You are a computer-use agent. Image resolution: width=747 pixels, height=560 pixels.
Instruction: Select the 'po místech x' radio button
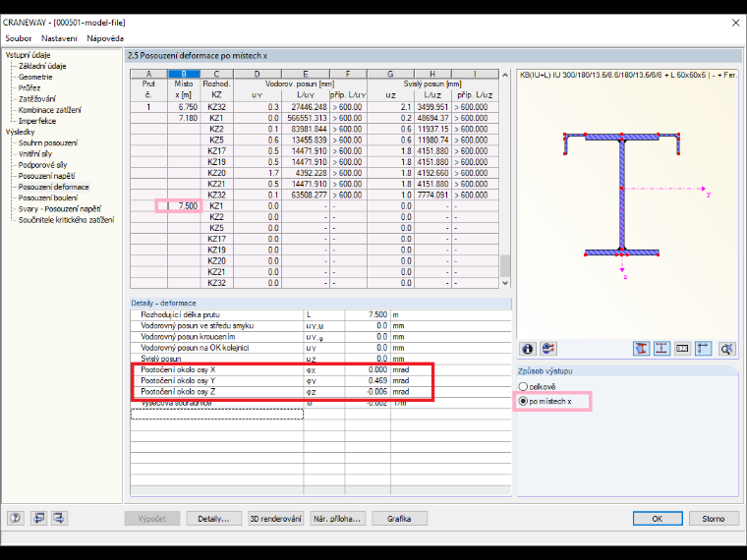tap(545, 402)
